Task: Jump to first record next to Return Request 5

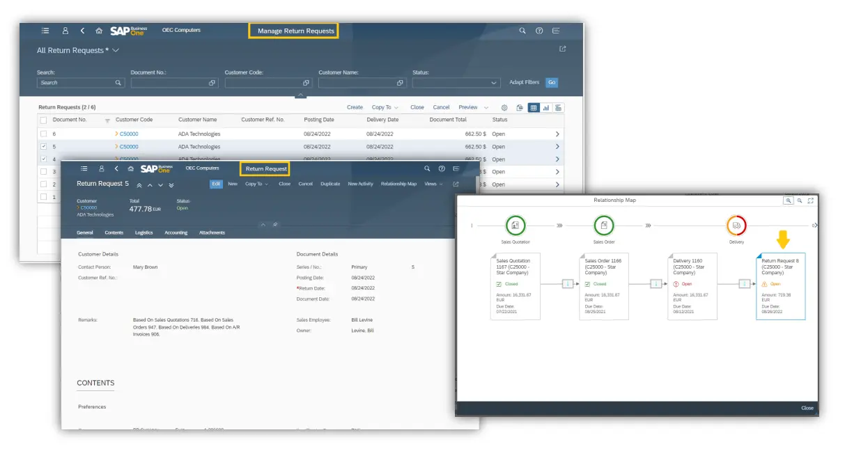Action: [139, 185]
